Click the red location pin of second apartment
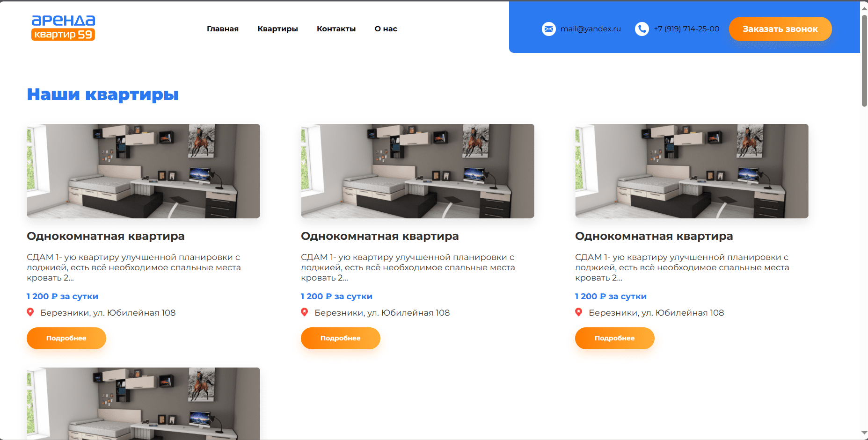This screenshot has height=440, width=868. click(305, 312)
